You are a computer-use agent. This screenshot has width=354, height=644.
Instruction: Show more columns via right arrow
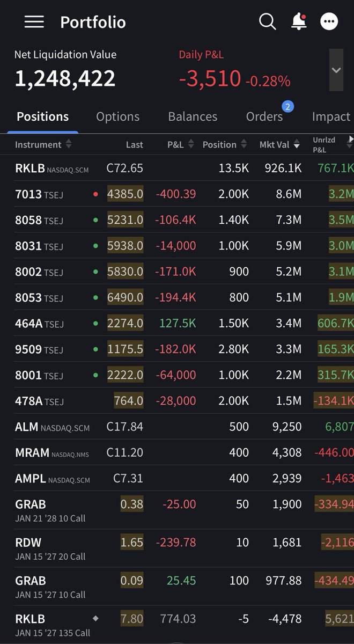coord(351,140)
